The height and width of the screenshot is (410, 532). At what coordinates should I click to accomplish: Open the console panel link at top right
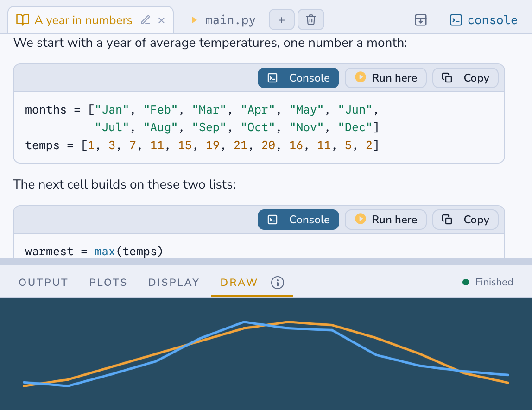483,20
